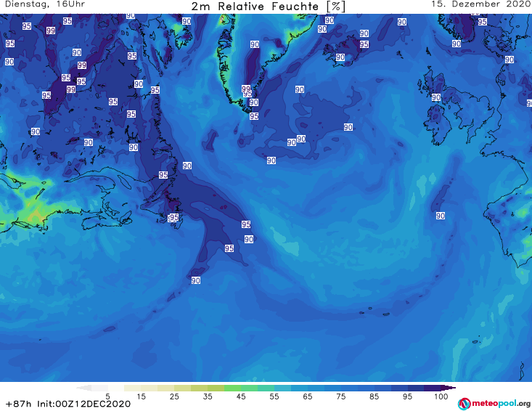Open the meteopool.org link text
This screenshot has height=411, width=532.
pos(501,403)
